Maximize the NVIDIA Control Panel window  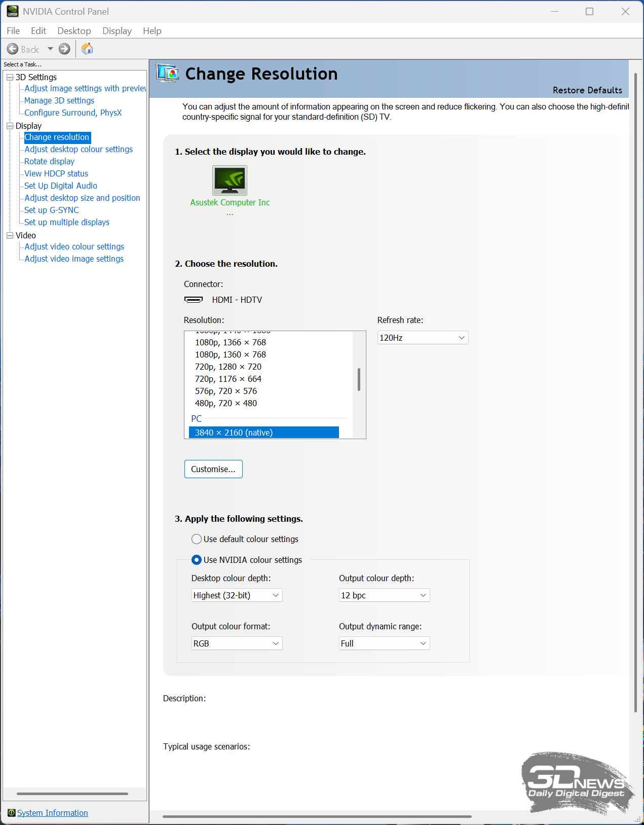589,11
